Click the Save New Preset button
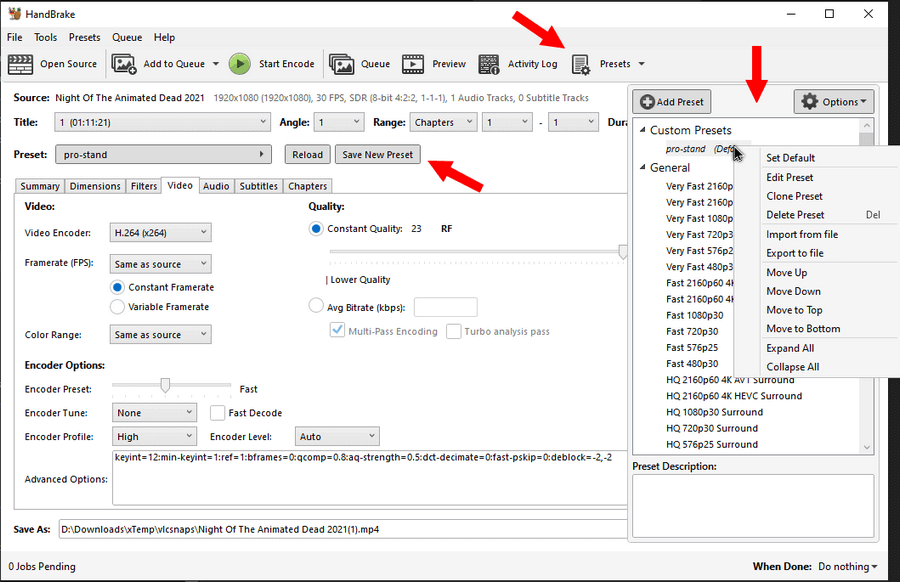Image resolution: width=900 pixels, height=582 pixels. 377,155
